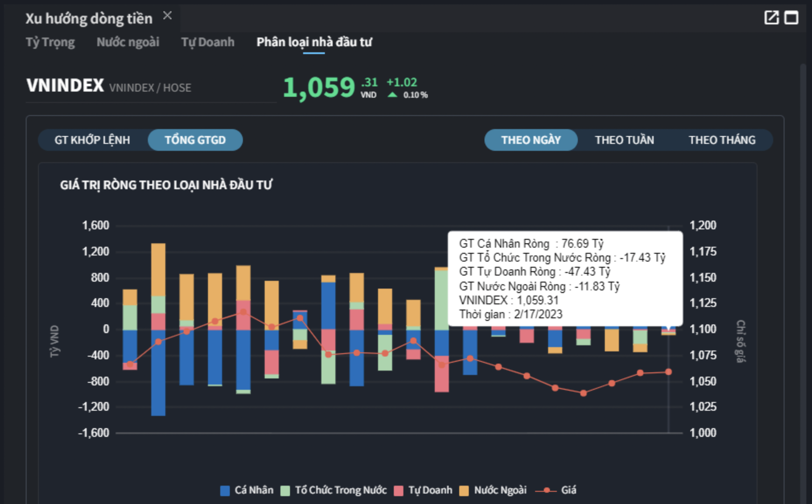Image resolution: width=812 pixels, height=504 pixels.
Task: Click last price point on Giá line
Action: coord(668,372)
